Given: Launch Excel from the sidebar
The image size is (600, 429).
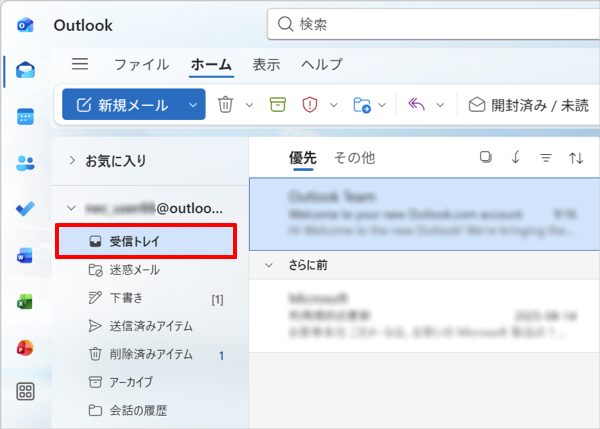Looking at the screenshot, I should click(x=25, y=302).
